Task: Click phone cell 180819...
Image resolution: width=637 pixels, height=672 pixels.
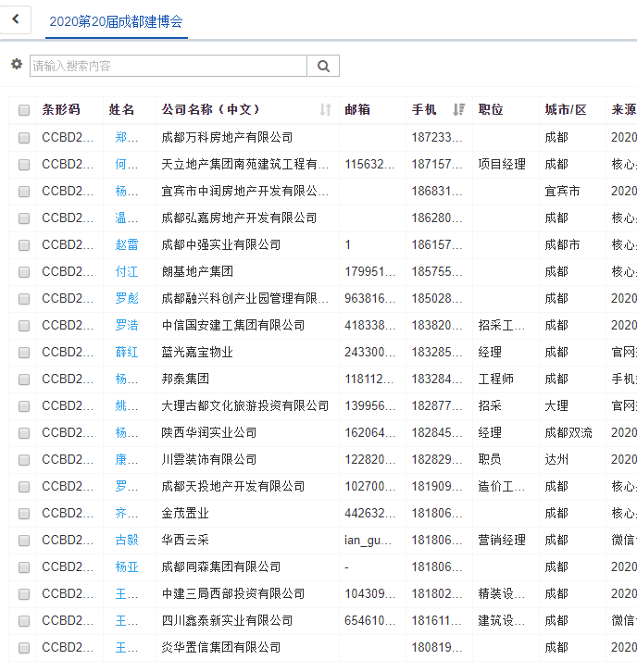Action: pyautogui.click(x=437, y=648)
